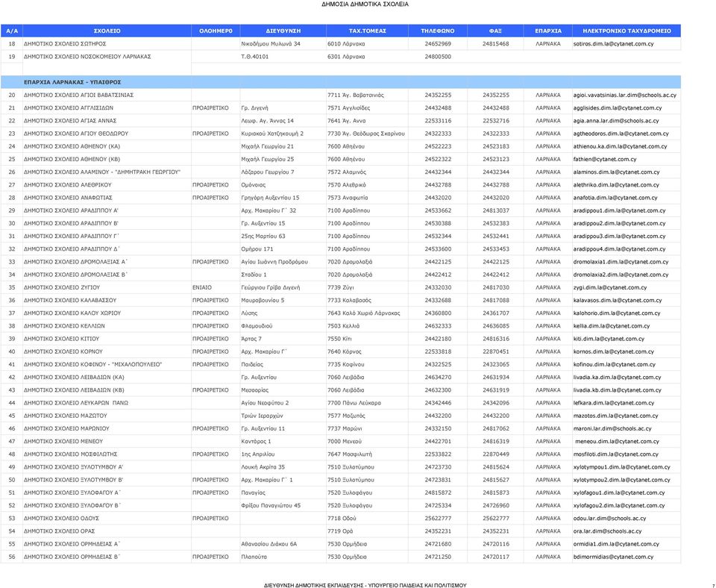Select ΔΗΜΟΤΙΚΟ ΣΧΟΛΕΙΟ ΔΡΟΜΟΛΑΞΙΑΣ Α΄ name
This screenshot has height=588, width=716.
point(76,262)
